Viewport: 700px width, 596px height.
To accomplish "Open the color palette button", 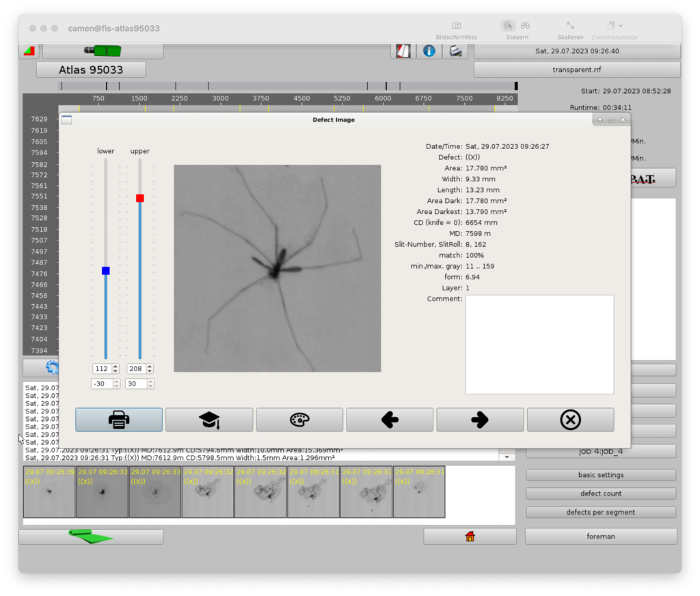I will coord(299,420).
